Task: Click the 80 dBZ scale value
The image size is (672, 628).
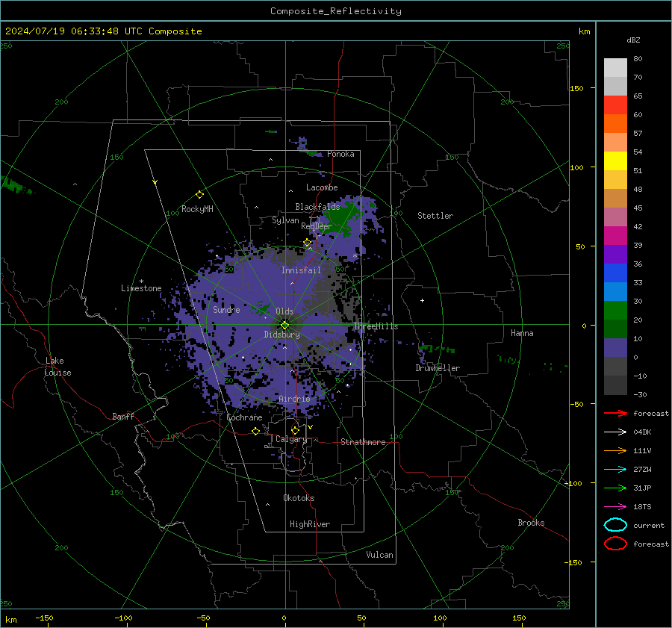Action: [638, 58]
